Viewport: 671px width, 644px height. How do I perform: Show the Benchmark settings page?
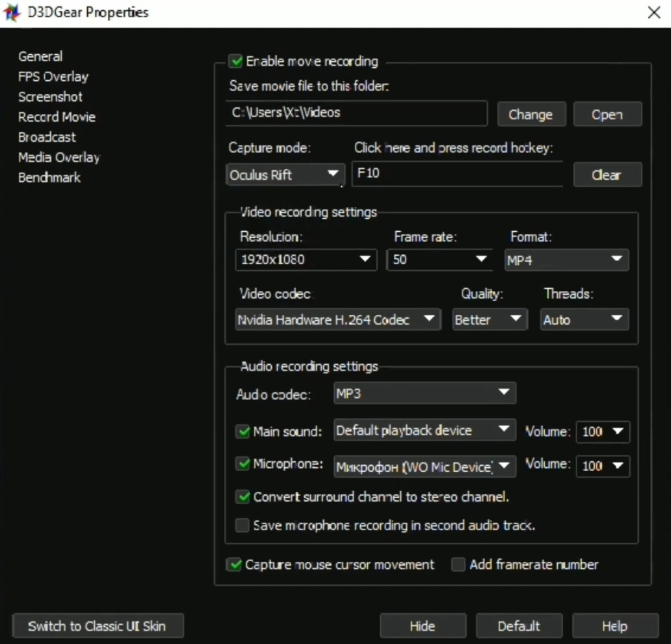[x=49, y=177]
